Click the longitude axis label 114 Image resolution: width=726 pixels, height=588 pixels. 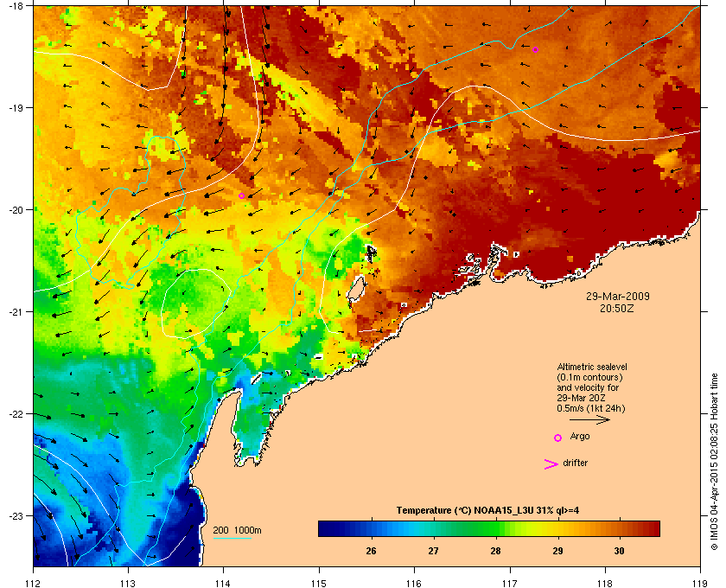click(223, 584)
